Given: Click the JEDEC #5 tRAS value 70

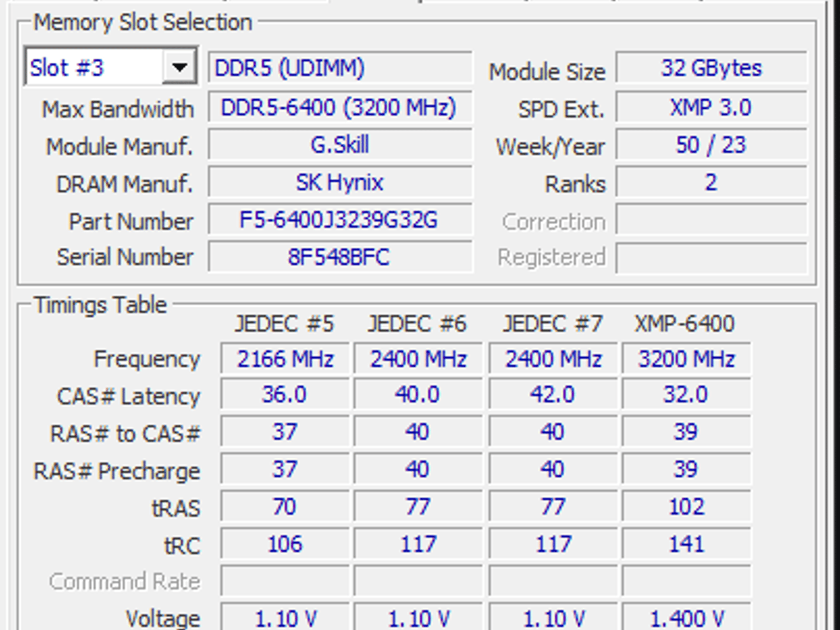Looking at the screenshot, I should click(285, 506).
